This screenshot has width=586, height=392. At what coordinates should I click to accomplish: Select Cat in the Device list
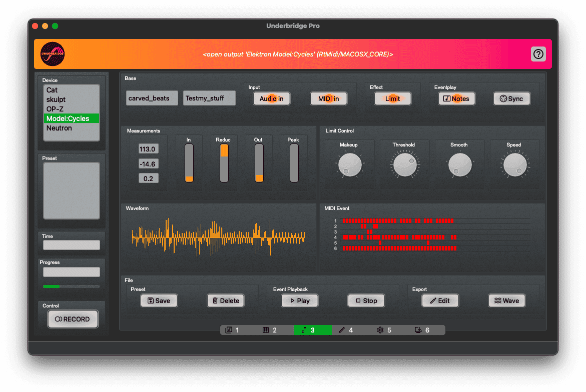pyautogui.click(x=72, y=90)
